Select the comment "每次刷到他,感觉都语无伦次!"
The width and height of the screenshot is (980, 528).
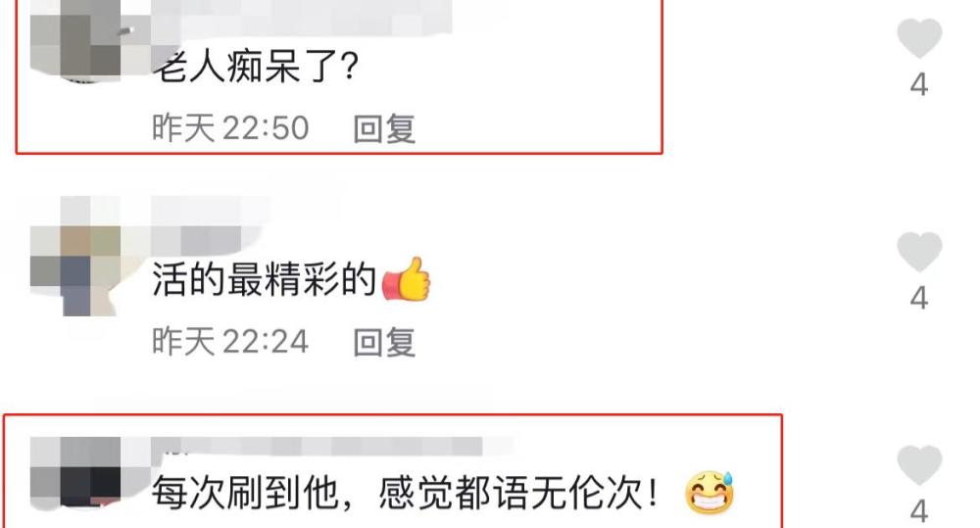click(405, 493)
